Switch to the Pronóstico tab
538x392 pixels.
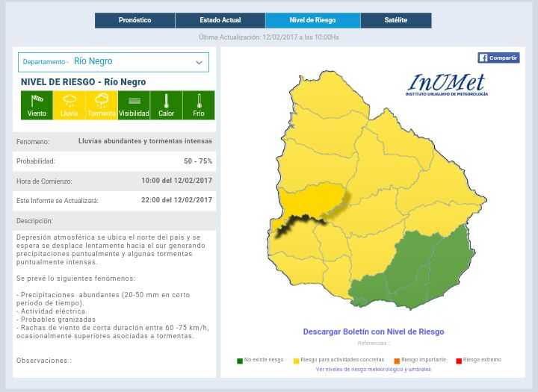pyautogui.click(x=134, y=20)
